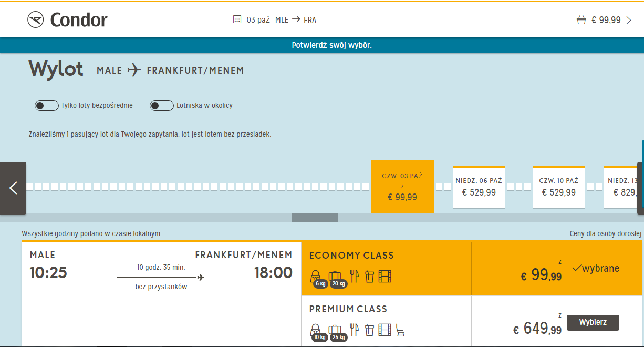Enable the Tylko loty bezpośrednie switch
The width and height of the screenshot is (644, 347).
click(x=46, y=106)
